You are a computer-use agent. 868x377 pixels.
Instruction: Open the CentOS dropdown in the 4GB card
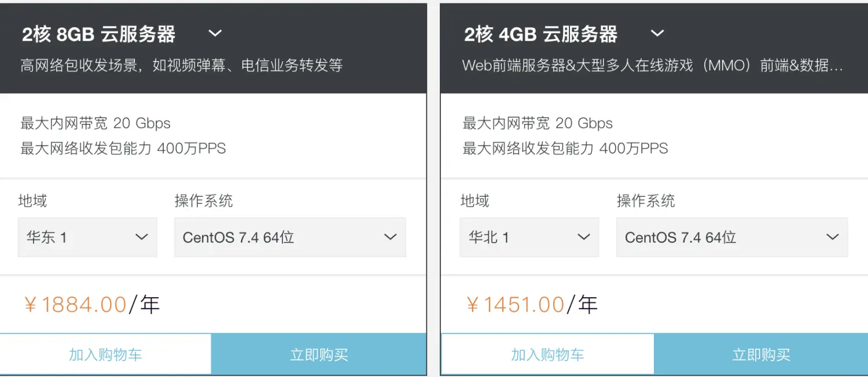tap(732, 237)
